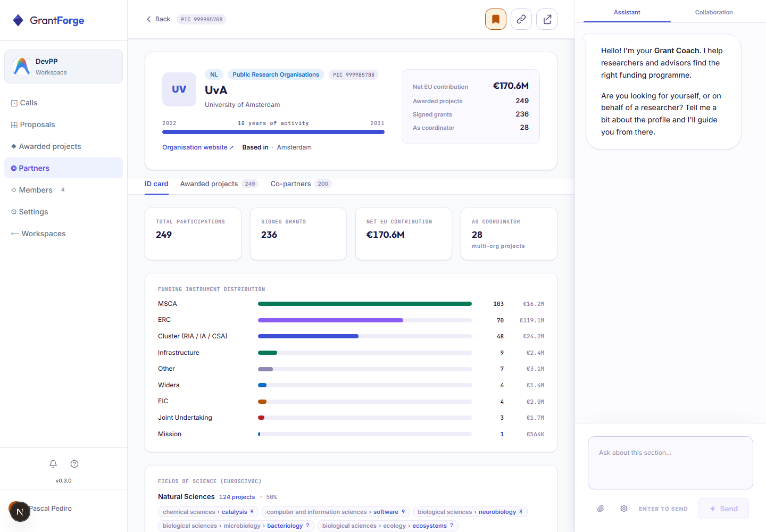Open the Organisation website link
The image size is (766, 532).
point(198,147)
